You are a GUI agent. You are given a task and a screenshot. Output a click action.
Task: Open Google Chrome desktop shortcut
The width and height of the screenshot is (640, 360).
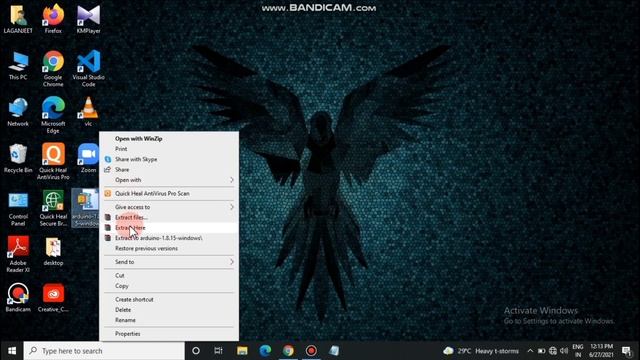click(x=53, y=69)
